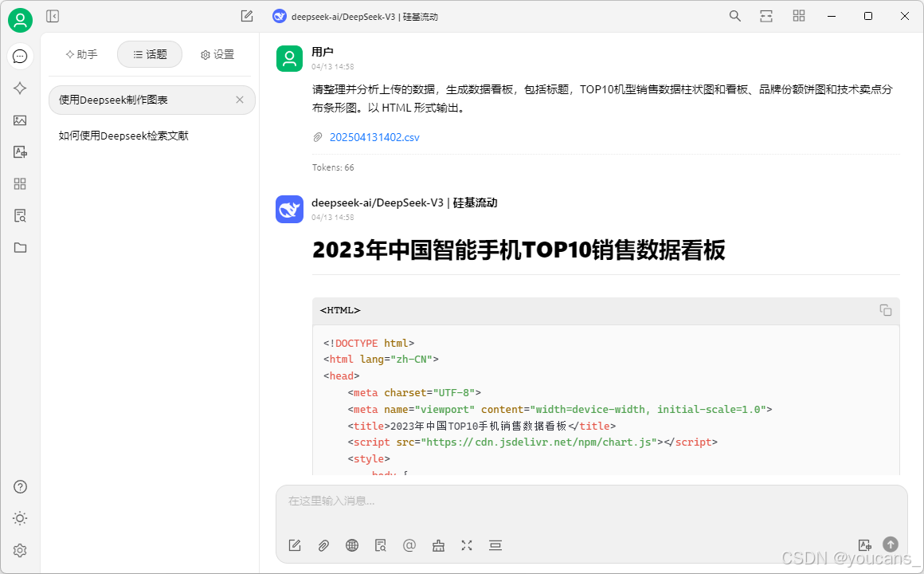
Task: Open the help question mark icon
Action: click(x=20, y=486)
